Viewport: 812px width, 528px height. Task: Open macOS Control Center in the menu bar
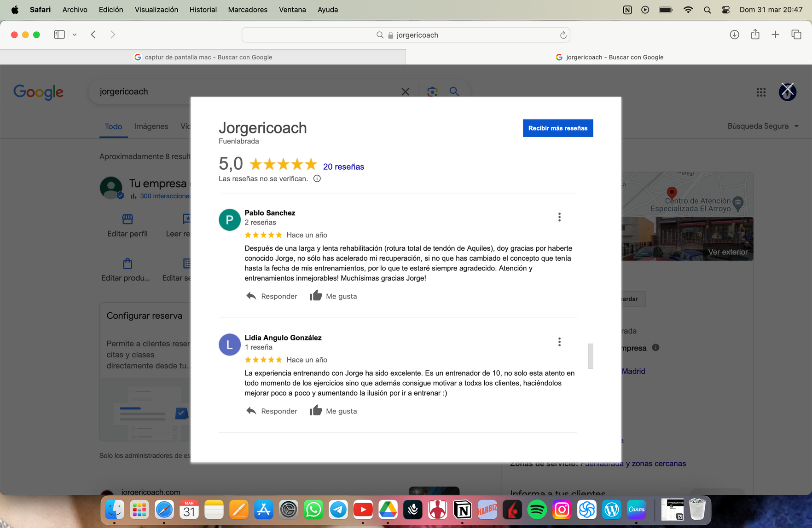(x=726, y=10)
